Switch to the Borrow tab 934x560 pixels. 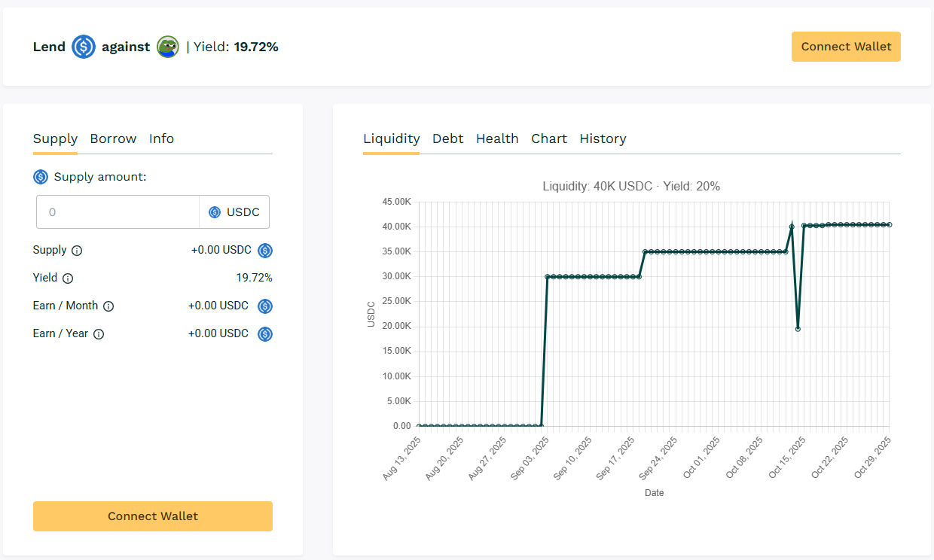tap(113, 138)
